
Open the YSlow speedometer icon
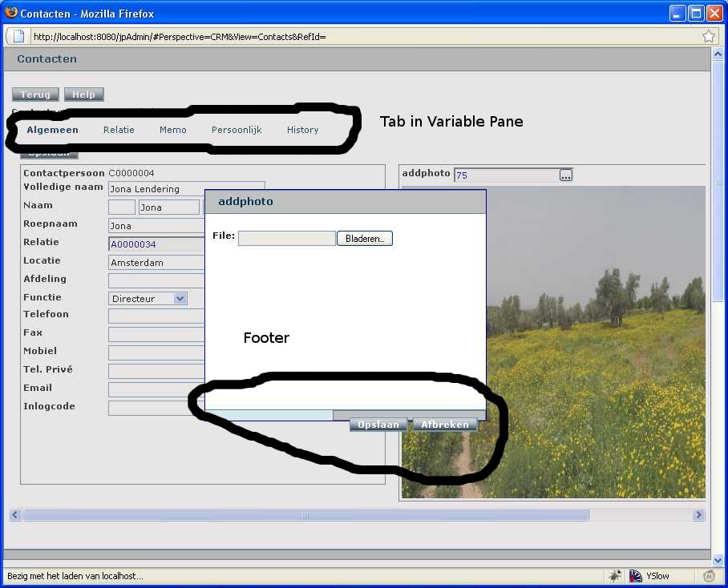tap(636, 575)
